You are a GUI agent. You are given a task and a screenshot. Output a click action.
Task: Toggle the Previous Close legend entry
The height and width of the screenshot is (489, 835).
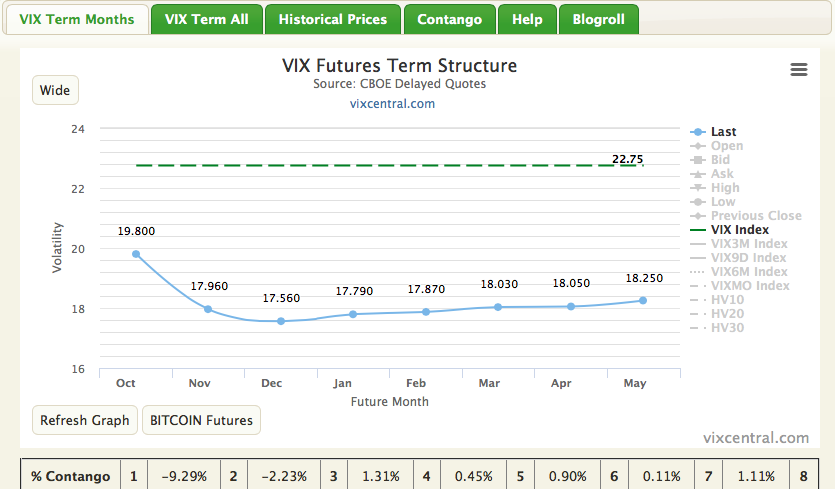755,216
